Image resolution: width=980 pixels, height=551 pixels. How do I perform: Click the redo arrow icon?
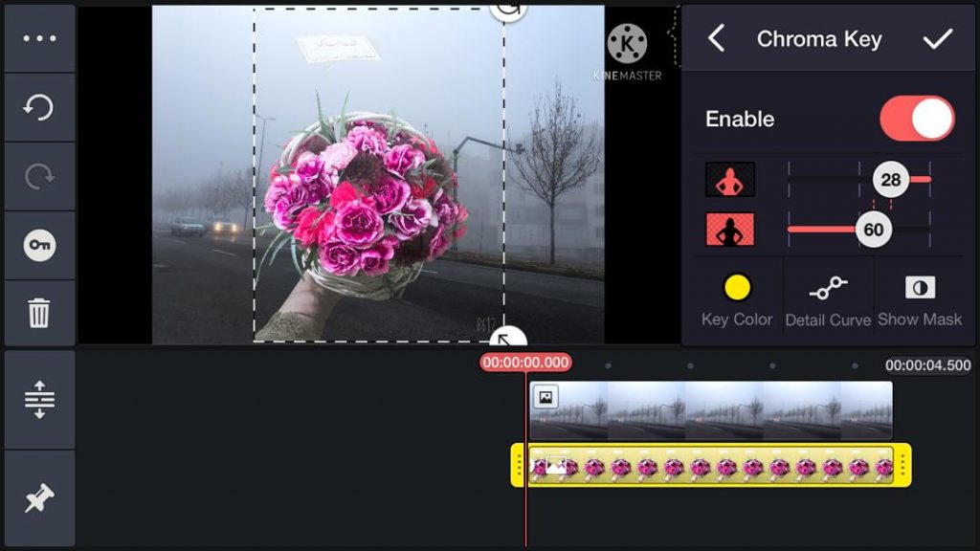pyautogui.click(x=39, y=177)
